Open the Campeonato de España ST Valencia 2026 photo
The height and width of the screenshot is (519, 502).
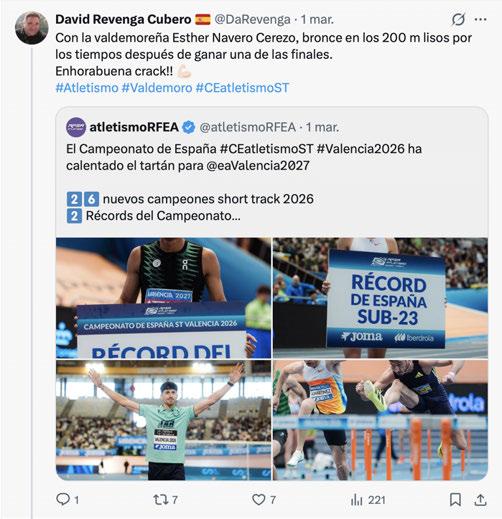[x=164, y=298]
